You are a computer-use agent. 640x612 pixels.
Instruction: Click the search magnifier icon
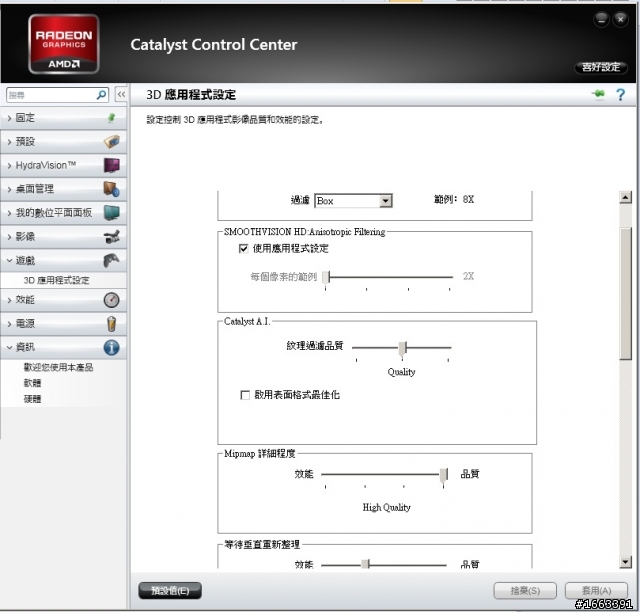(x=101, y=95)
